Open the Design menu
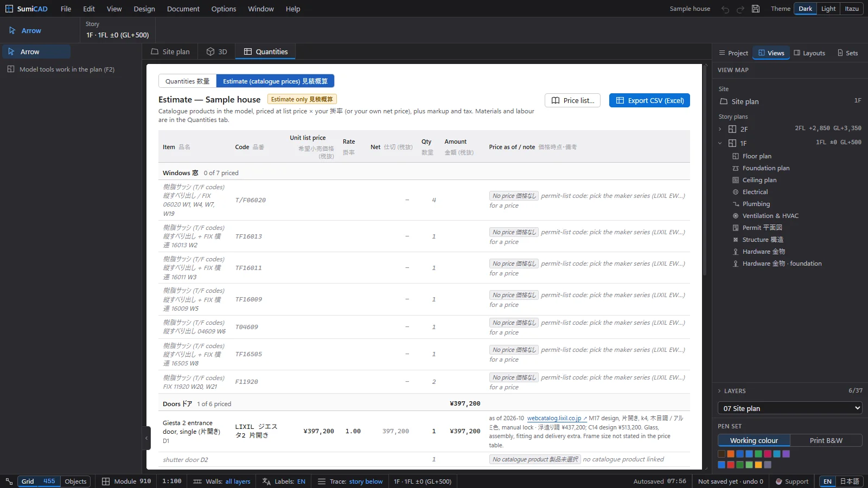Viewport: 868px width, 488px height. 144,9
